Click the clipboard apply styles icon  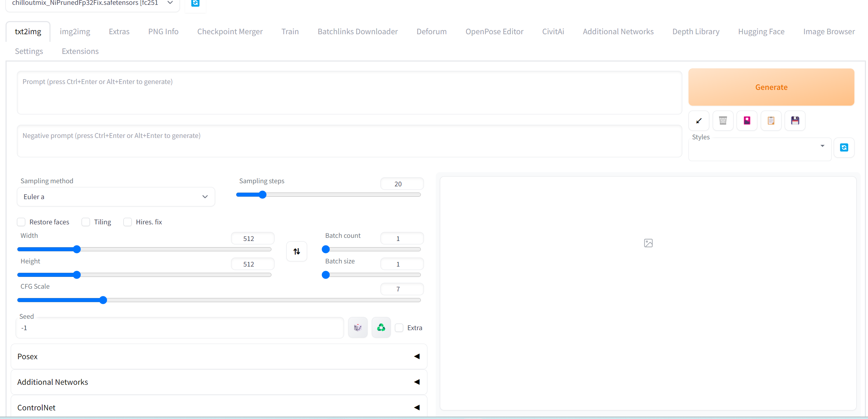[771, 121]
